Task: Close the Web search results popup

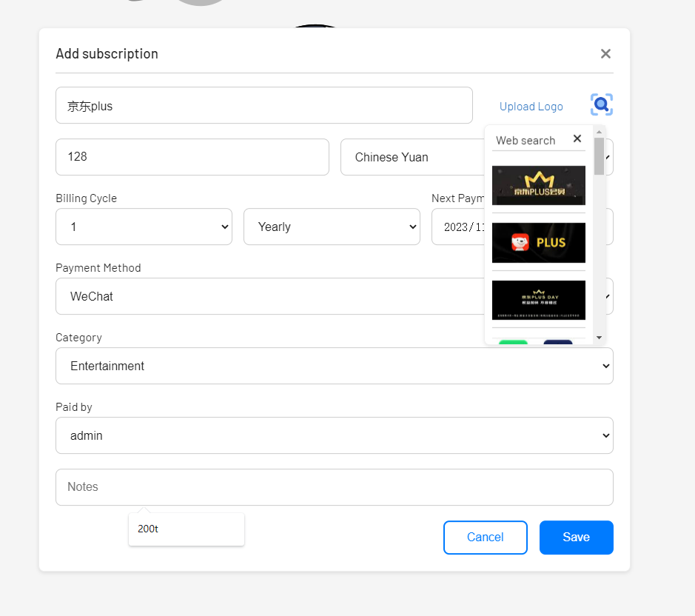Action: pos(577,138)
